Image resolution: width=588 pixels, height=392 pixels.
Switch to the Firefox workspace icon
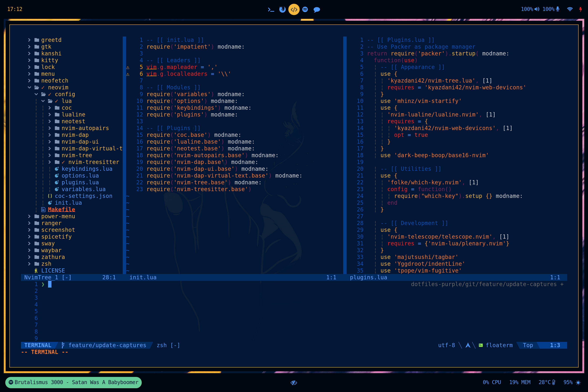(x=282, y=9)
